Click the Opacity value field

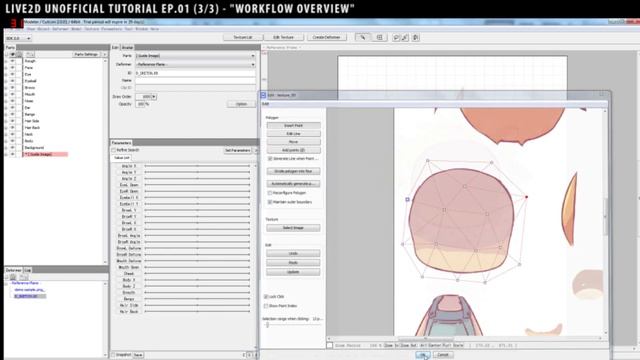140,104
